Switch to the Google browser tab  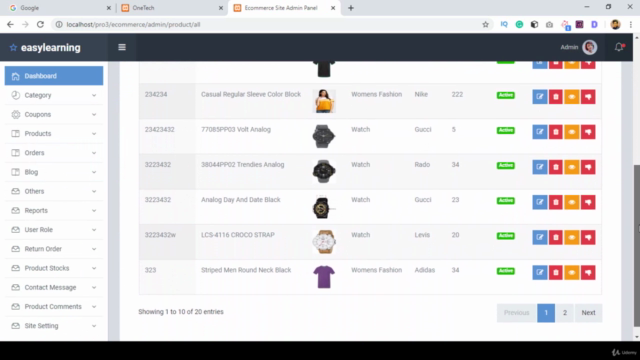tap(59, 8)
